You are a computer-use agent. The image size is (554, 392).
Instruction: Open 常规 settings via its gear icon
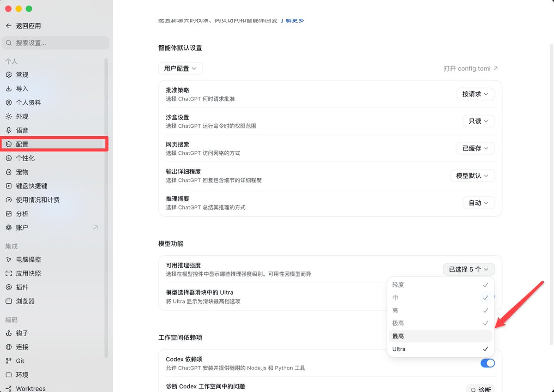(x=9, y=75)
